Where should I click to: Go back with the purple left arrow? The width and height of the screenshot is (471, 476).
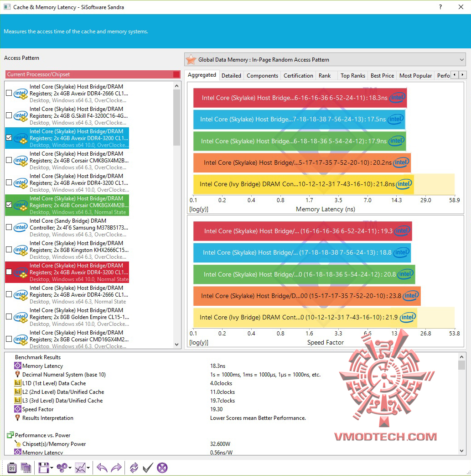[x=102, y=467]
